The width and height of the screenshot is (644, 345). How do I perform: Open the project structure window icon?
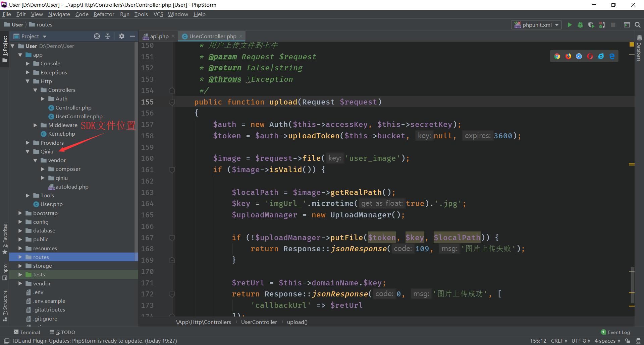627,25
